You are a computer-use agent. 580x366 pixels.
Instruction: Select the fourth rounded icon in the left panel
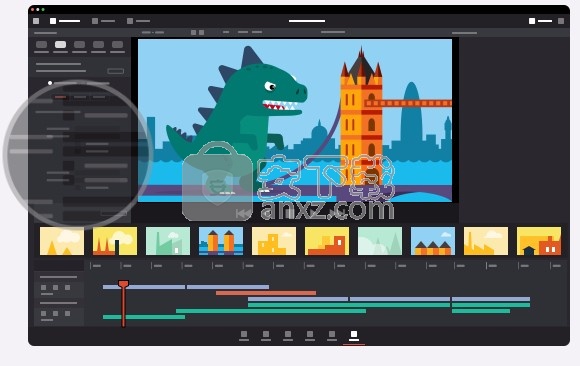click(98, 45)
